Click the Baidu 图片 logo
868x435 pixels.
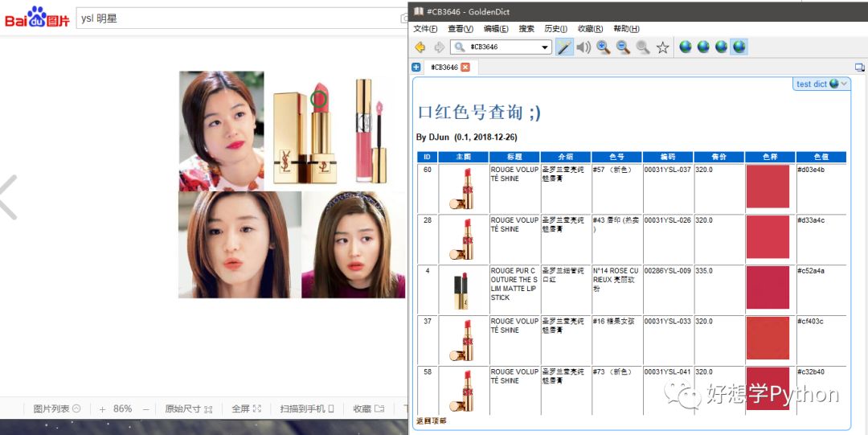(37, 18)
